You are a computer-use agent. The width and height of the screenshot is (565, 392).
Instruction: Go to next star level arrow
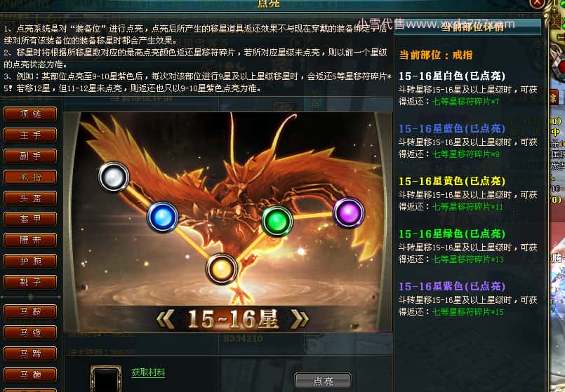pos(300,319)
